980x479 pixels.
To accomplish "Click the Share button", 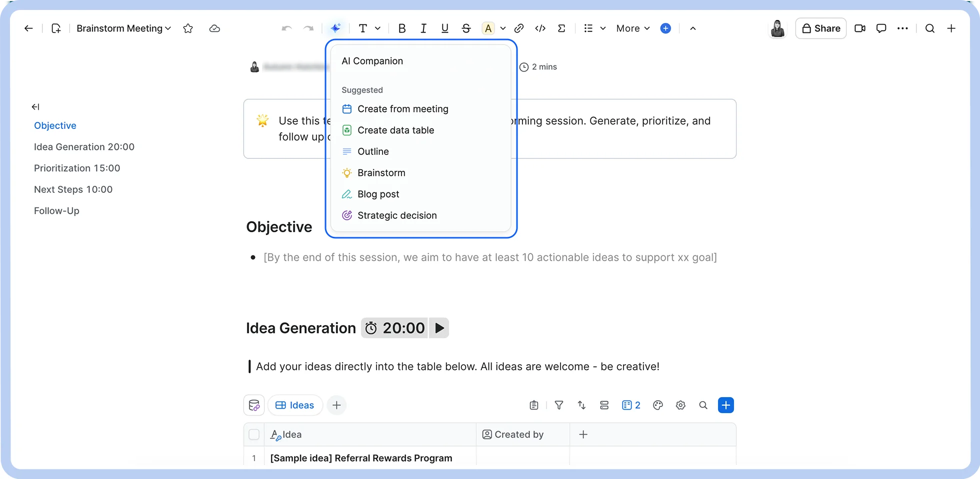I will pyautogui.click(x=820, y=28).
